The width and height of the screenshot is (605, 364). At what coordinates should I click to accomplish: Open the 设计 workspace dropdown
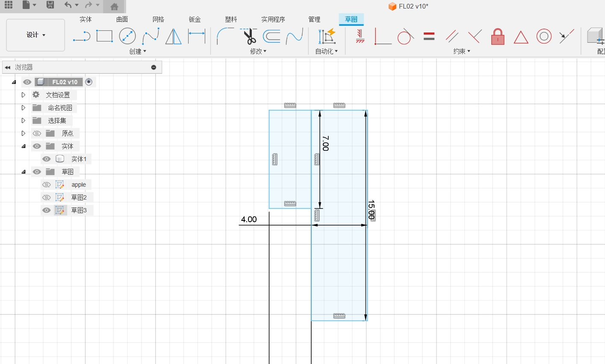click(x=35, y=35)
